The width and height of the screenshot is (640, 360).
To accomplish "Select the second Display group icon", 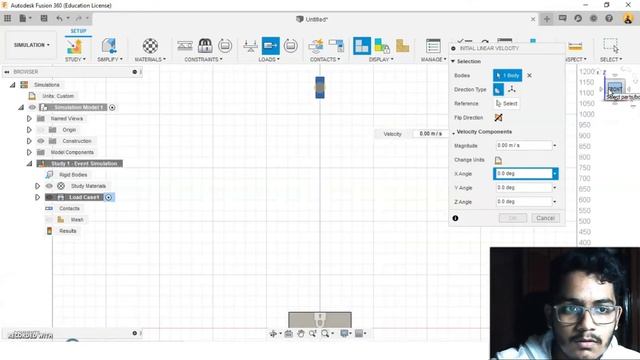I will tap(382, 46).
